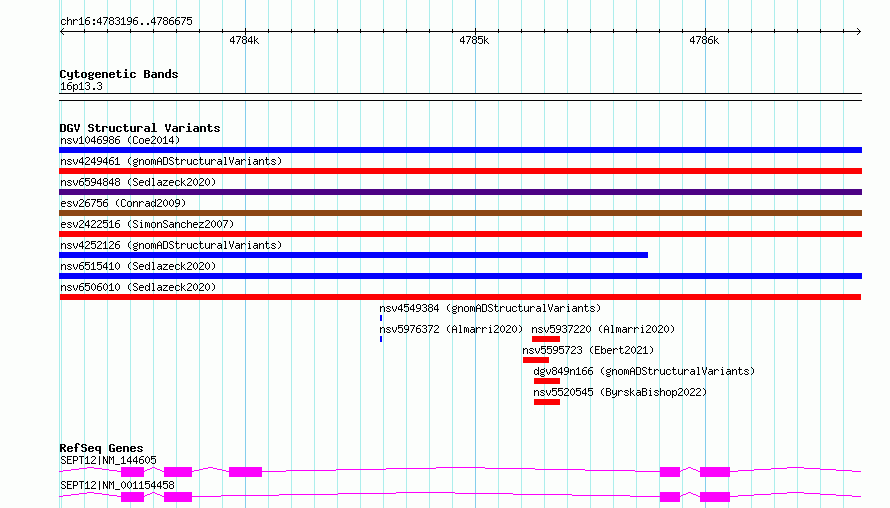
Task: Open esv2422516 (SimonSanchez2007) label
Action: [147, 224]
